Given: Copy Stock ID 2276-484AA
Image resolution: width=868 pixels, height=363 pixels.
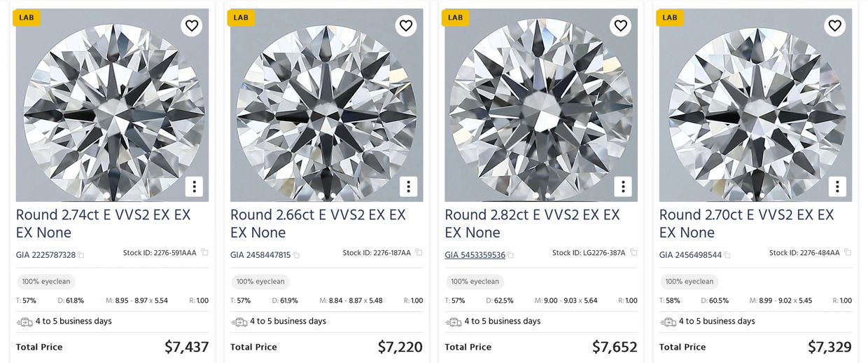Looking at the screenshot, I should (848, 252).
